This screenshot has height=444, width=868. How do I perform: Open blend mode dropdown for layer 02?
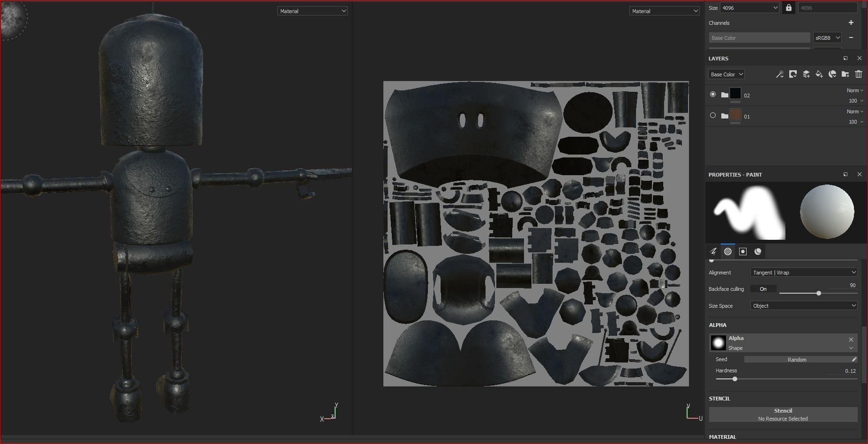tap(855, 90)
